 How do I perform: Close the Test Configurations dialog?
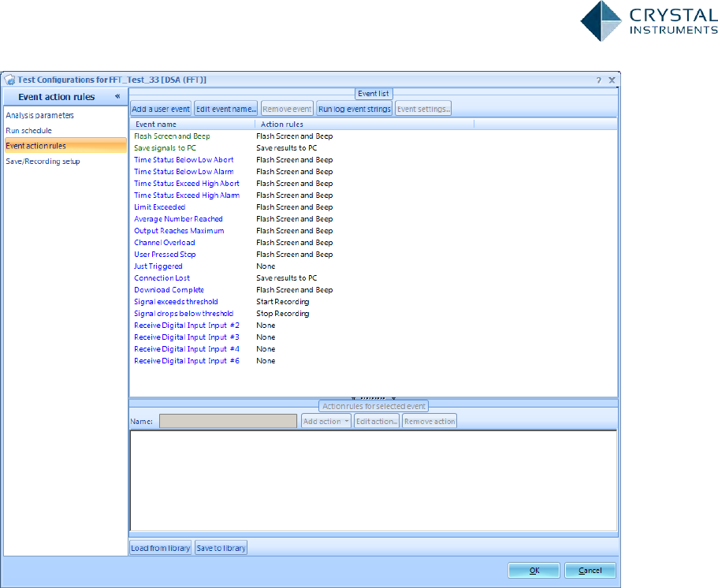[612, 80]
